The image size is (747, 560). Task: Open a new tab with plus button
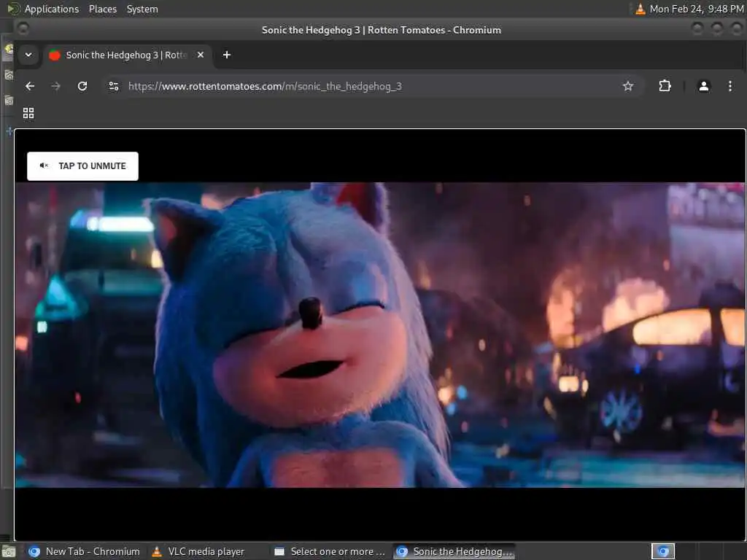tap(227, 55)
